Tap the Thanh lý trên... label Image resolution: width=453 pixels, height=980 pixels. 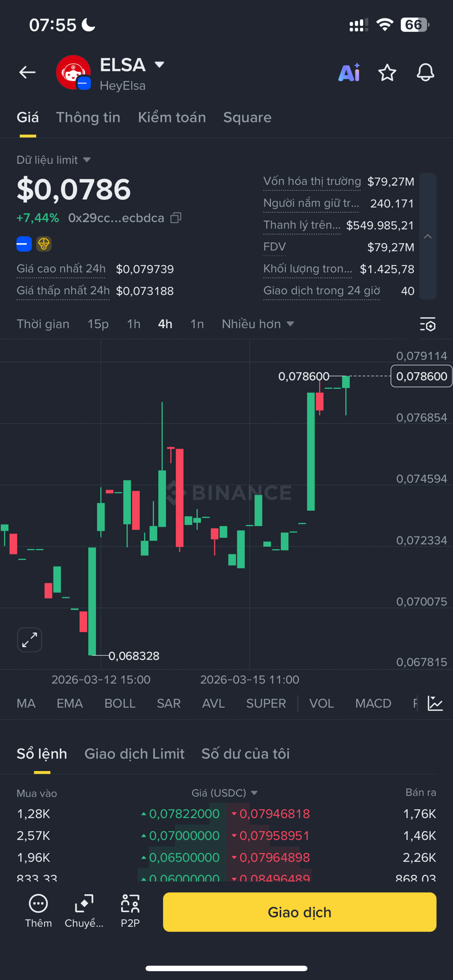[x=302, y=225]
